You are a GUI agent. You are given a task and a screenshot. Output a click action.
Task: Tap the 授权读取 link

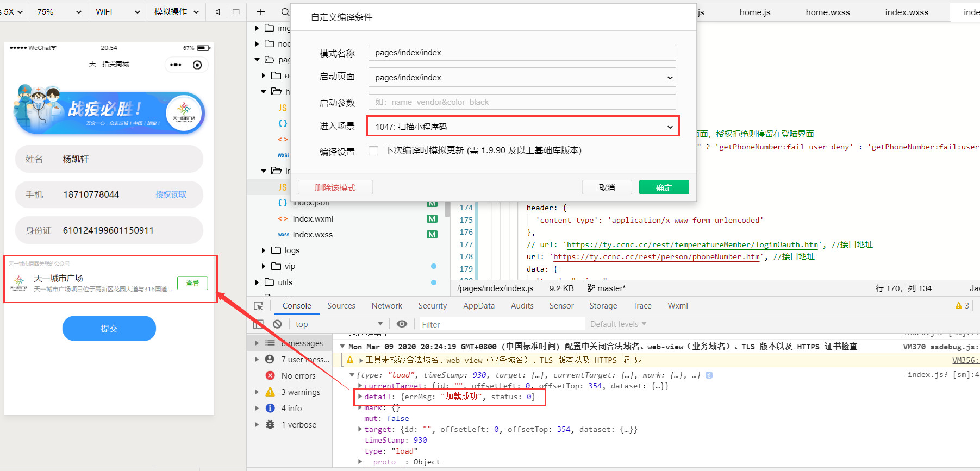[x=171, y=194]
